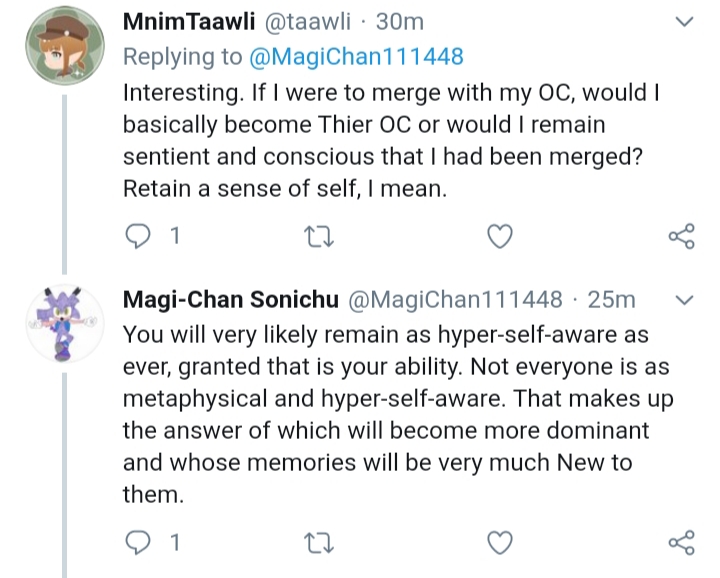Open MnimTaawli's profile picture

[65, 45]
